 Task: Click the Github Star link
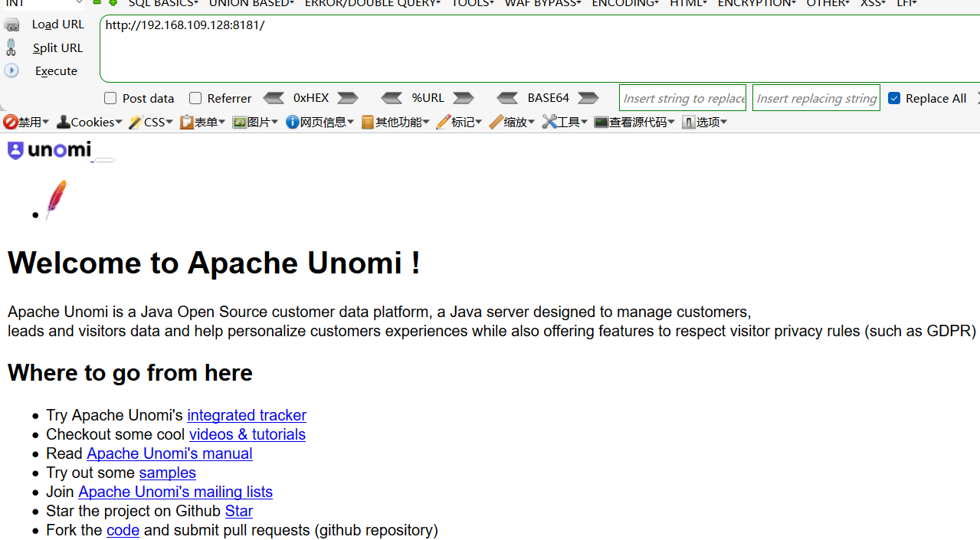coord(239,511)
